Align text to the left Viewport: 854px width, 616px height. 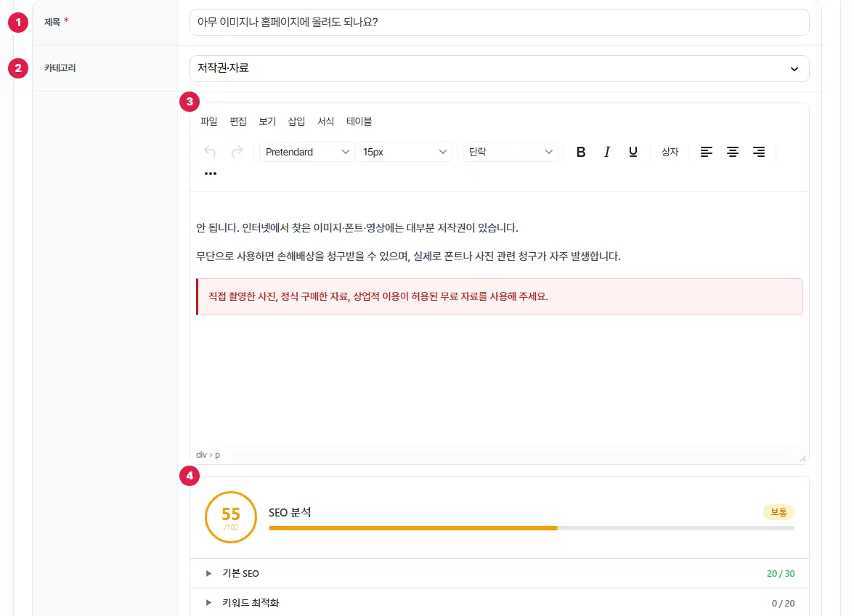(707, 152)
